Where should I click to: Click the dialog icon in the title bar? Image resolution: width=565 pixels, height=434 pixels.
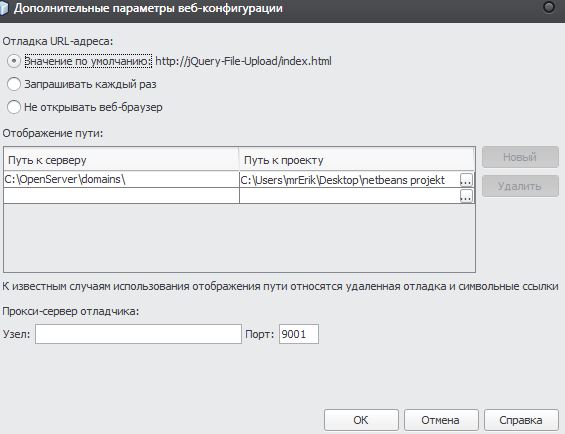pos(4,8)
